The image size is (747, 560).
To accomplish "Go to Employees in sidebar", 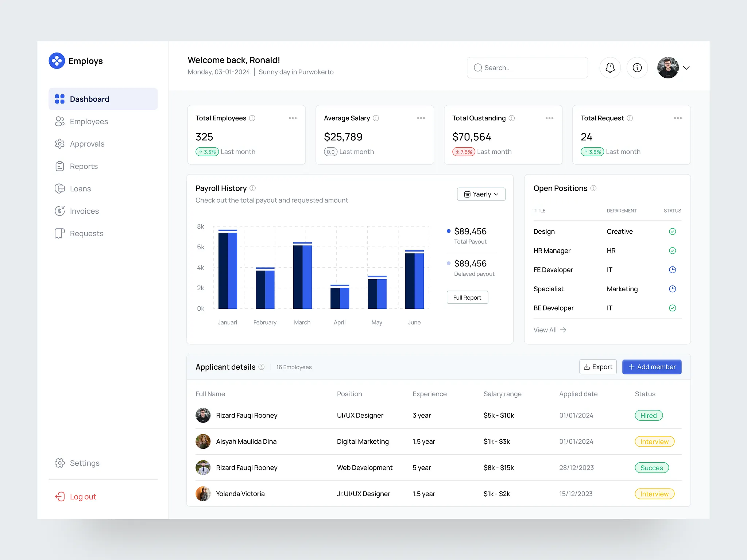I will coord(89,121).
